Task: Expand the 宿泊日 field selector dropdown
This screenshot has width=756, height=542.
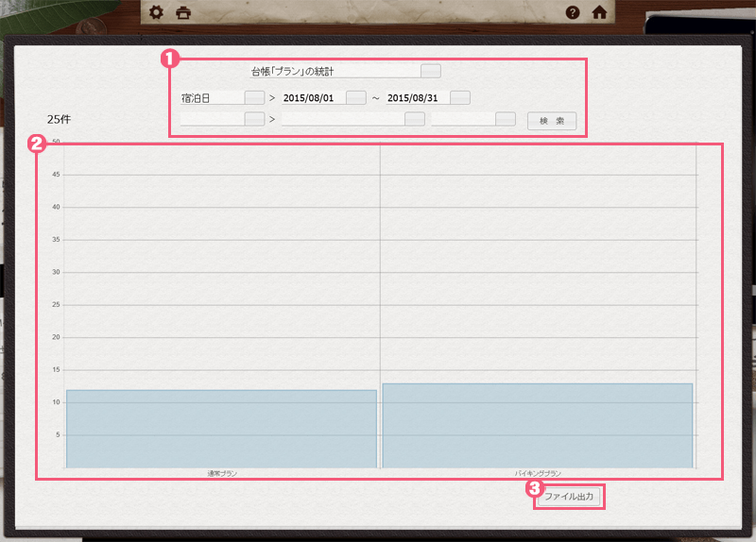Action: pos(254,97)
